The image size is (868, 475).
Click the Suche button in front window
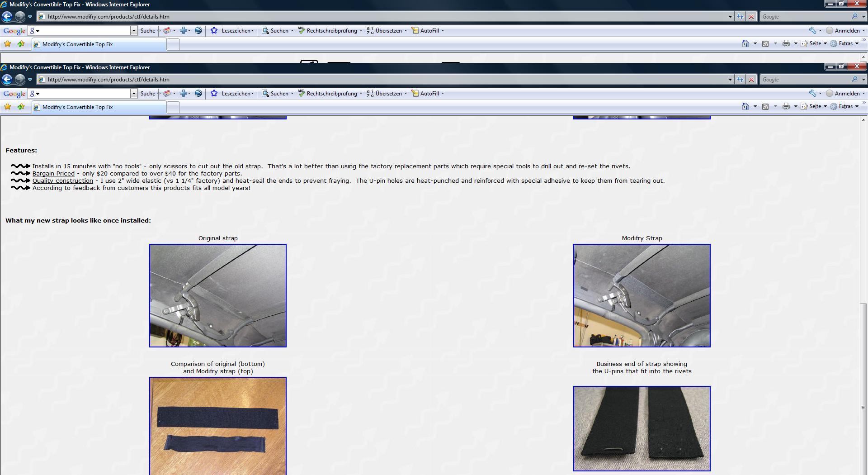click(x=148, y=94)
